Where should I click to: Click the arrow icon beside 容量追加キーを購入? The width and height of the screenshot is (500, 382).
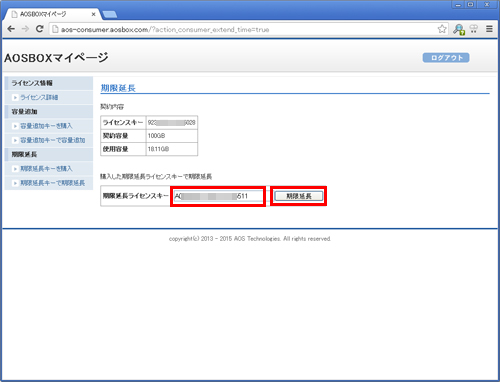(x=15, y=126)
